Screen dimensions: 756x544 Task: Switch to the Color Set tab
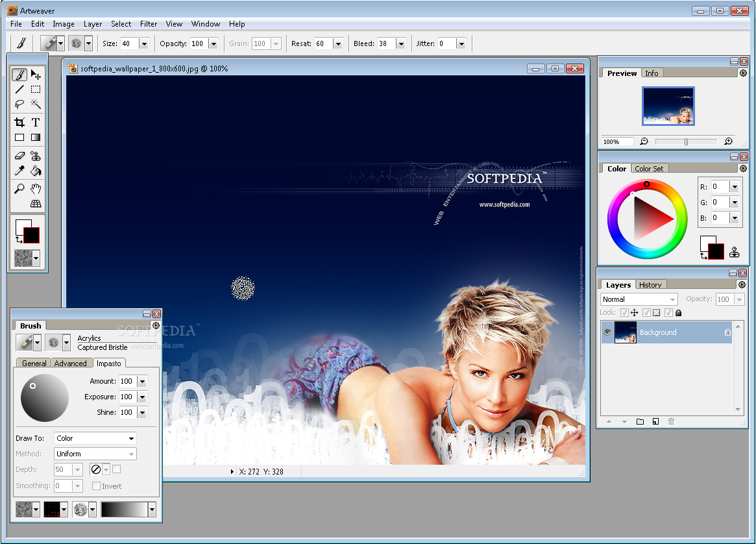(x=649, y=168)
